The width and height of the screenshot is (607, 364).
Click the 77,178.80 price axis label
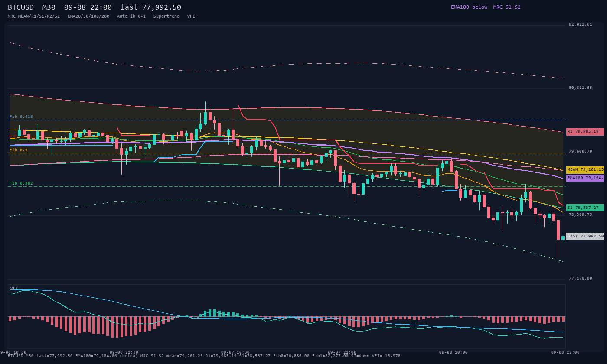[x=580, y=278]
